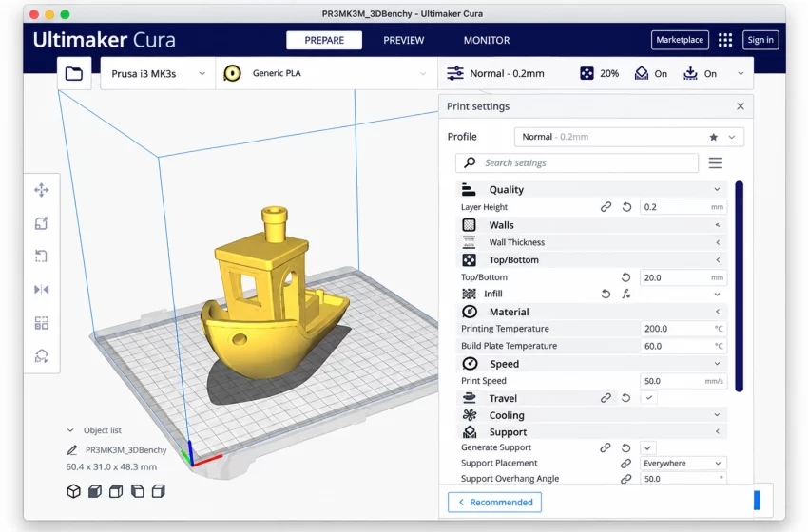Select the Rotate tool in left toolbar
This screenshot has height=532, width=808.
click(42, 256)
